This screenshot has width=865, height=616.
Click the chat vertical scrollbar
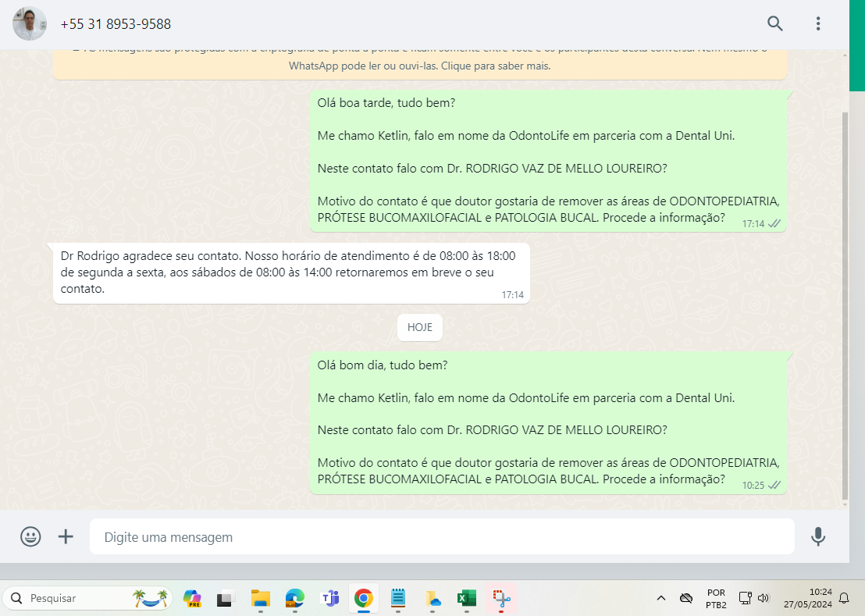pyautogui.click(x=845, y=305)
